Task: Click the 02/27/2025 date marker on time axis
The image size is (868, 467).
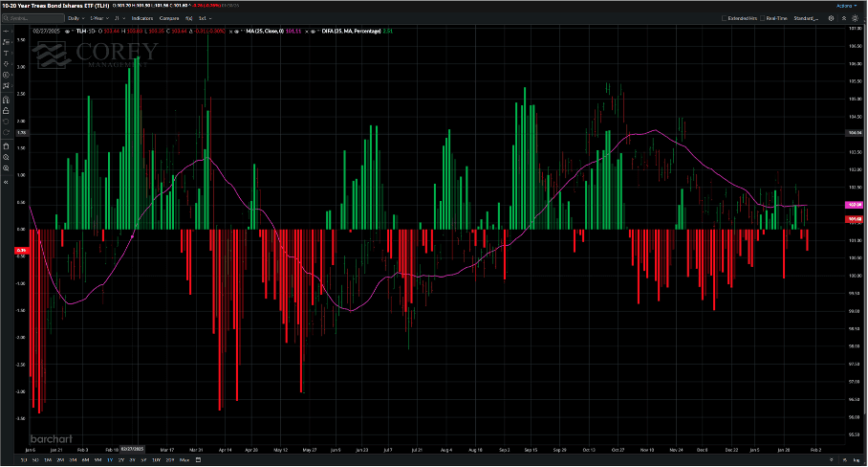Action: [x=132, y=449]
